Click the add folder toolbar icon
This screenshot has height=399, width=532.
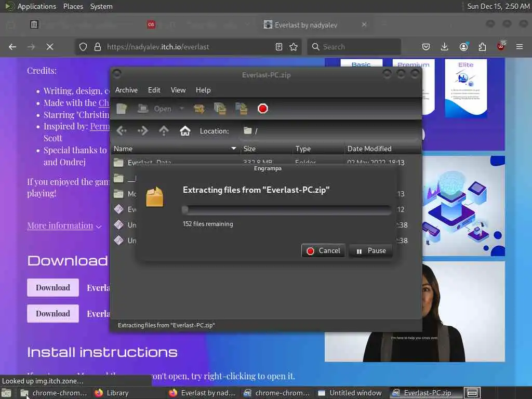point(242,109)
